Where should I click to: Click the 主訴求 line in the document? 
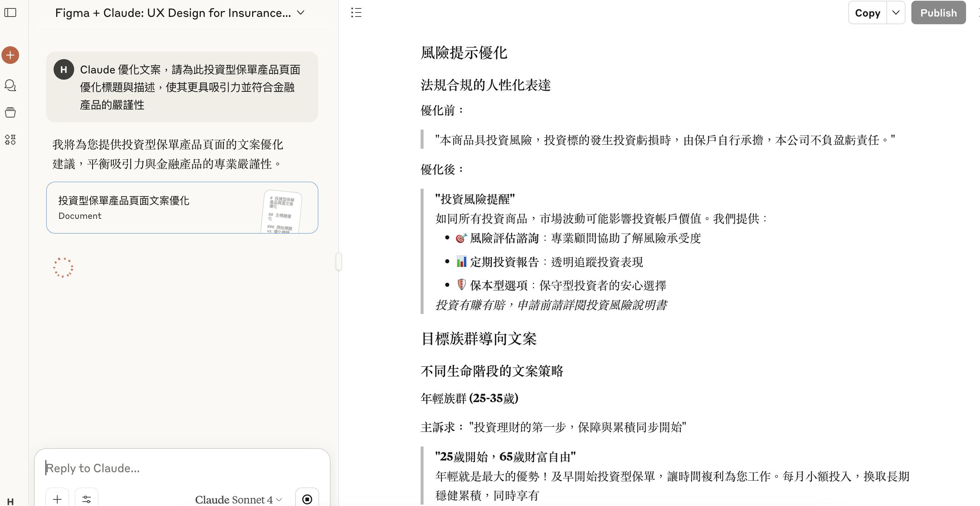coord(553,427)
